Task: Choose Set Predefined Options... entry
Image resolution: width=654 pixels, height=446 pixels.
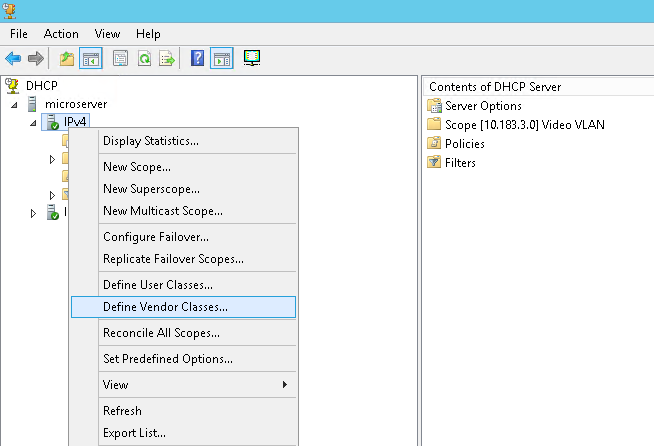Action: click(x=184, y=359)
